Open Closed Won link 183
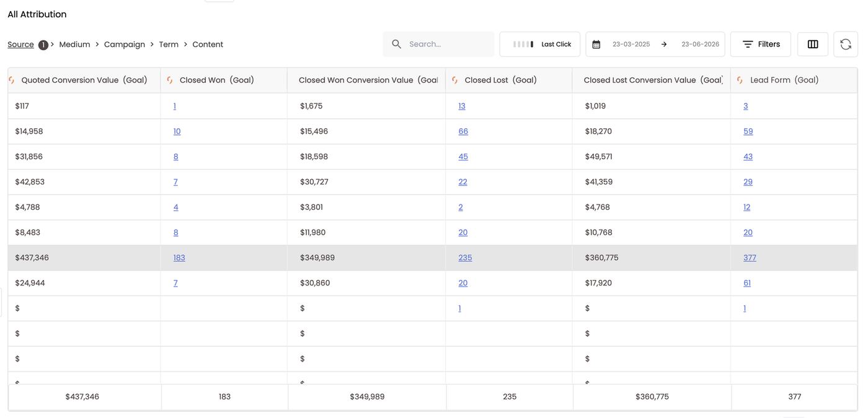The width and height of the screenshot is (868, 418). click(x=179, y=258)
